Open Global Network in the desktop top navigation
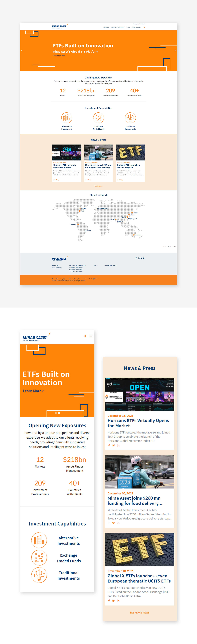Screen dimensions: 197x644 136,27
